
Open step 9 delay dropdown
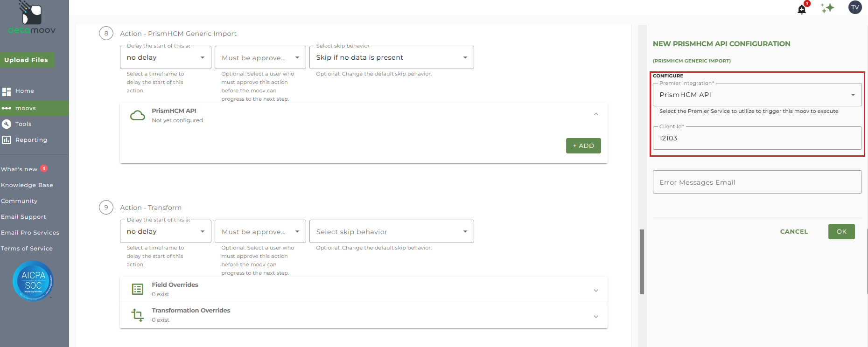(x=166, y=231)
